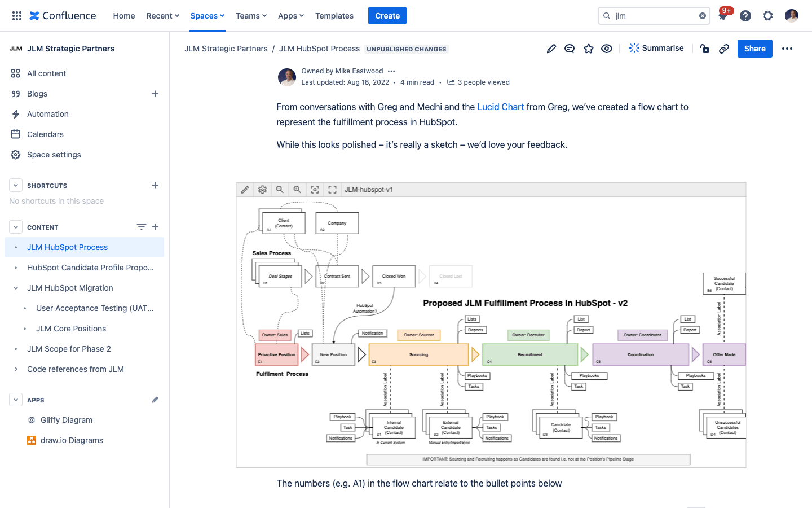Click the Create button

click(387, 16)
